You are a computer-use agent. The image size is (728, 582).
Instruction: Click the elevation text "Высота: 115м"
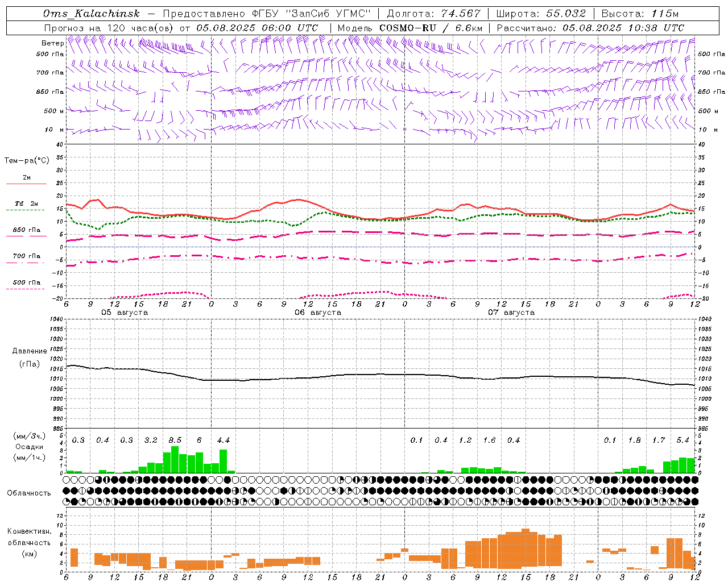pos(640,14)
